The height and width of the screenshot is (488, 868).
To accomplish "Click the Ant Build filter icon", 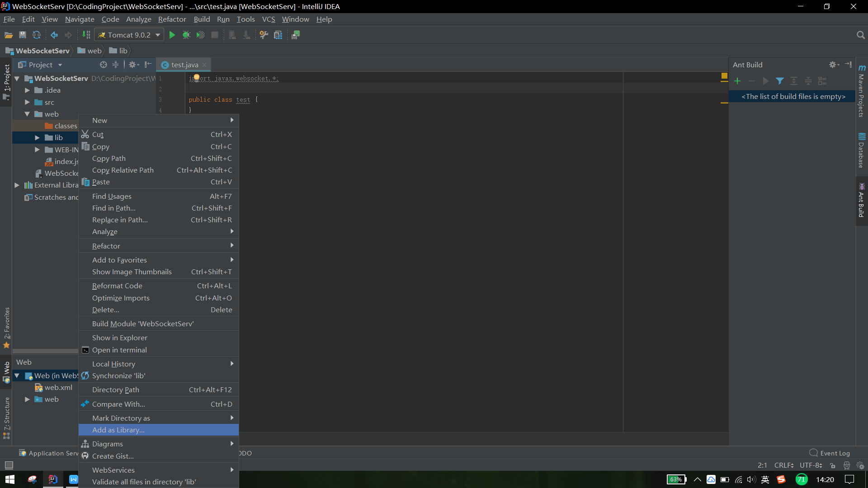I will point(780,81).
